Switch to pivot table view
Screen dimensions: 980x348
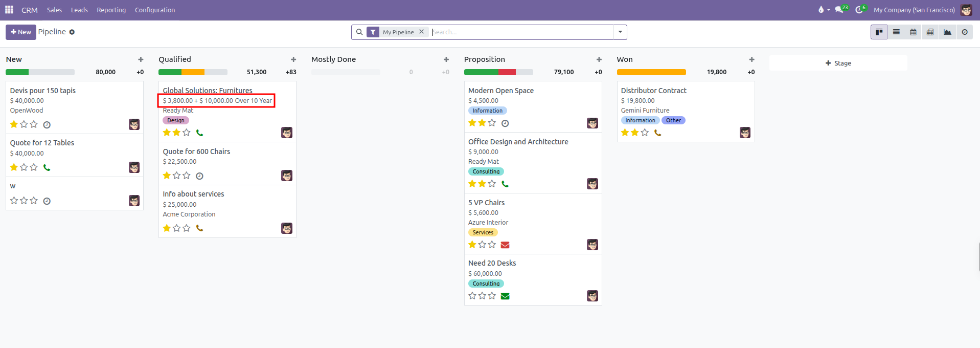pyautogui.click(x=930, y=32)
